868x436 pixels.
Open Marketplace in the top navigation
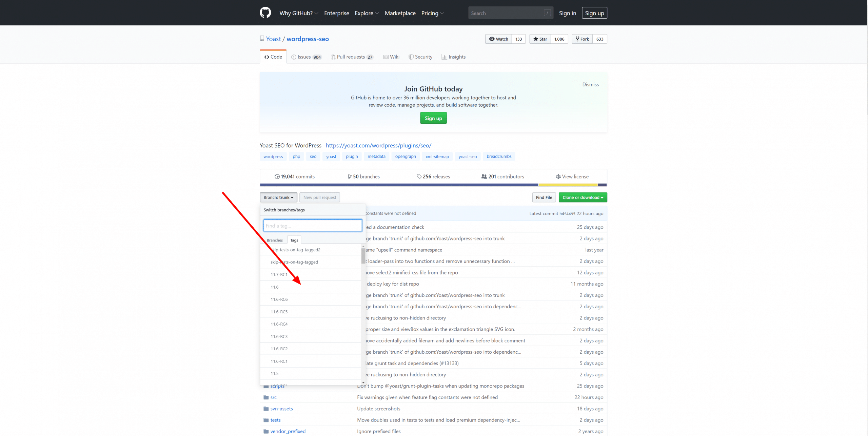coord(400,13)
